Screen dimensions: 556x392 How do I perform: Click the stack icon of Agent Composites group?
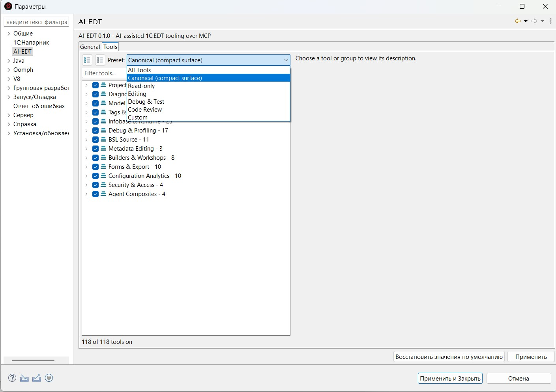tap(103, 194)
